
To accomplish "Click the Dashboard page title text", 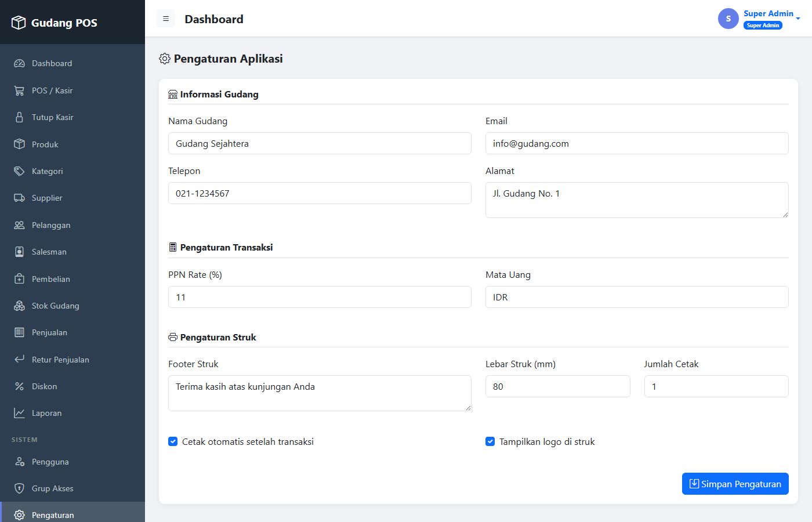I will tap(214, 19).
